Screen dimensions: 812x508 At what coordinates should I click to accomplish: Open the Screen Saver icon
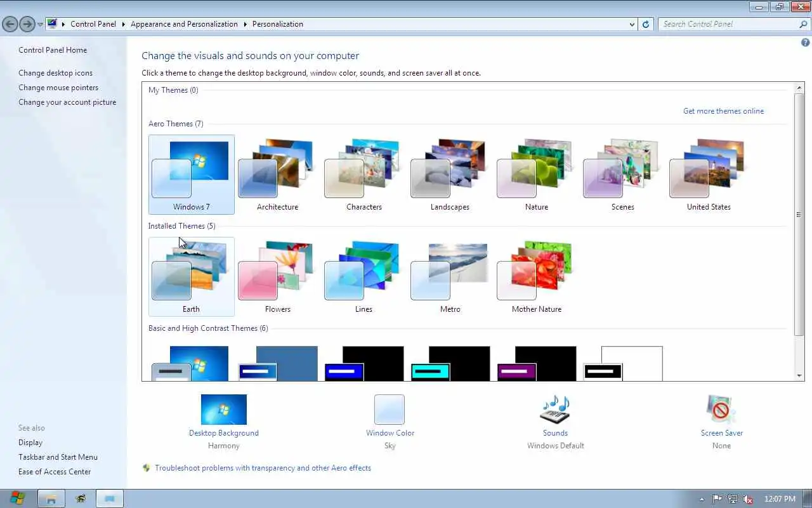point(721,410)
